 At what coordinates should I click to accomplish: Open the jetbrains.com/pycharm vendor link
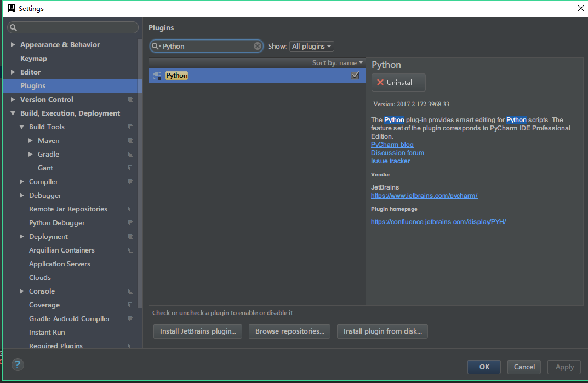pos(424,196)
